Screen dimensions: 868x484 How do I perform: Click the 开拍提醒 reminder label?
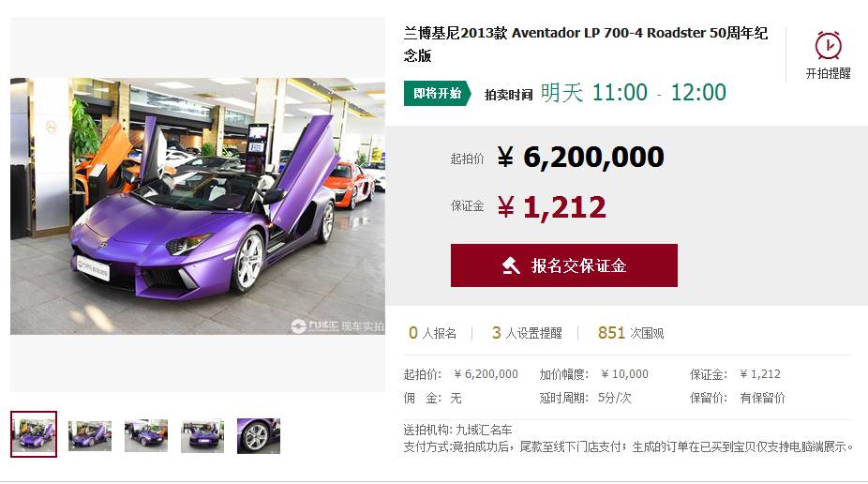click(828, 73)
